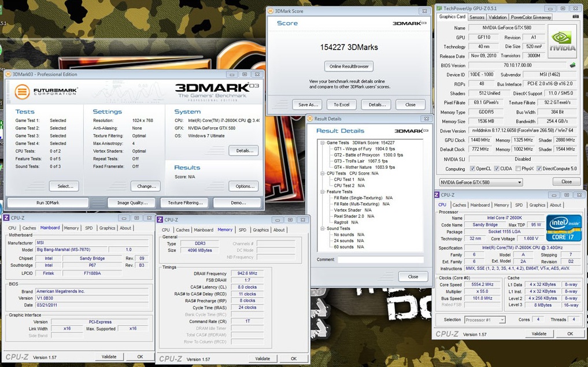Viewport: 588px width, 367px height.
Task: Select the GT2 - Battle of Proxycon result
Action: pos(368,155)
